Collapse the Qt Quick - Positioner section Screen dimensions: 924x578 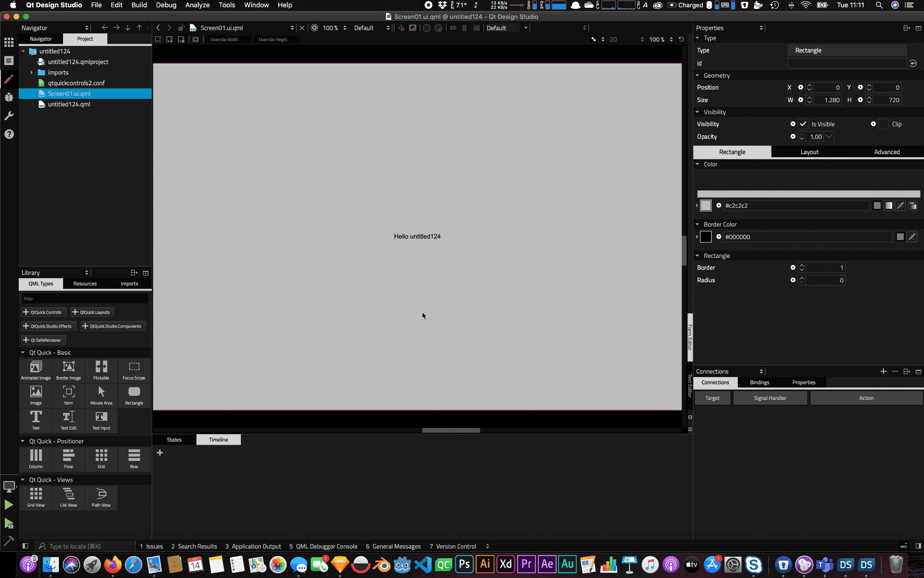[x=23, y=441]
